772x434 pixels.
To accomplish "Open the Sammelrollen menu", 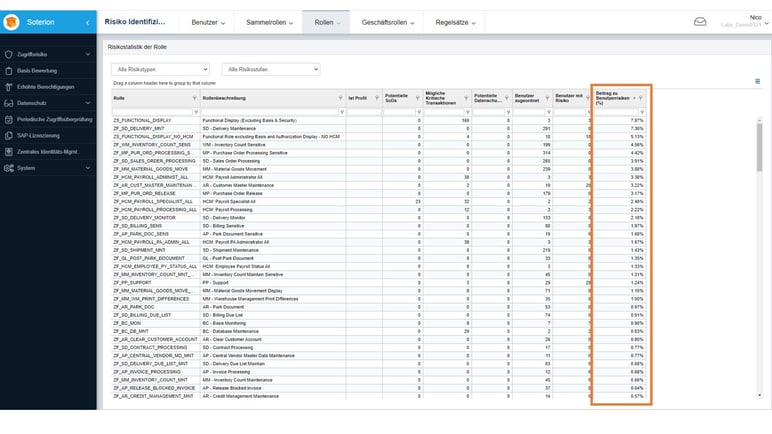I will (270, 21).
